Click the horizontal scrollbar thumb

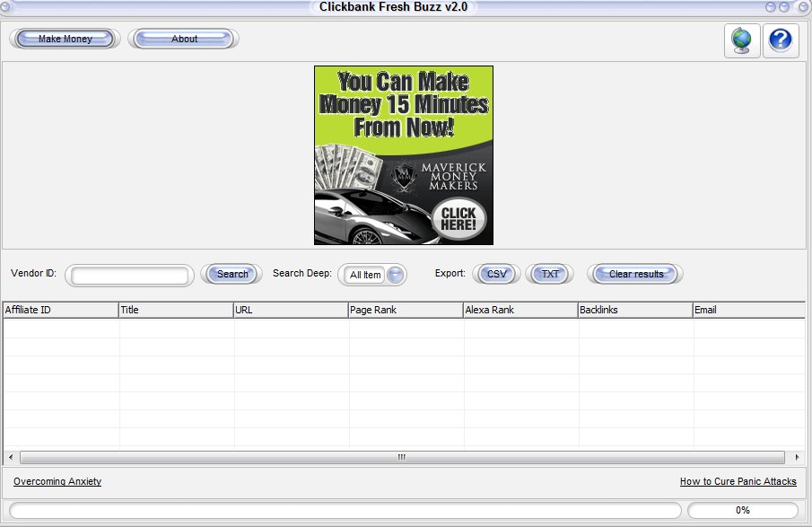tap(402, 457)
